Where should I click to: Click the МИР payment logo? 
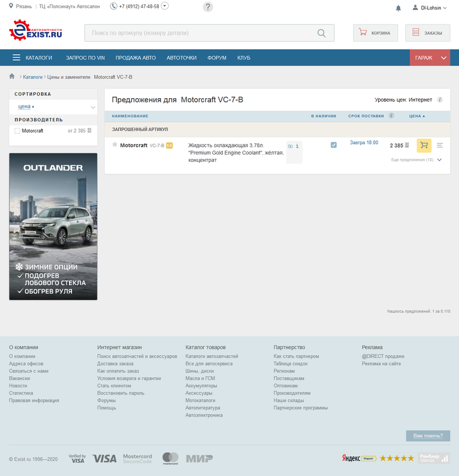click(x=199, y=458)
